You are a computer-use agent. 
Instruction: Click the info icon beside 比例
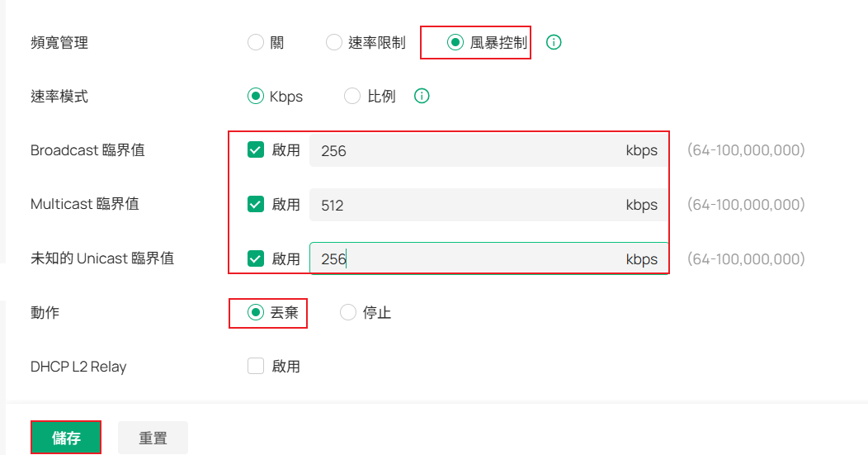click(422, 96)
